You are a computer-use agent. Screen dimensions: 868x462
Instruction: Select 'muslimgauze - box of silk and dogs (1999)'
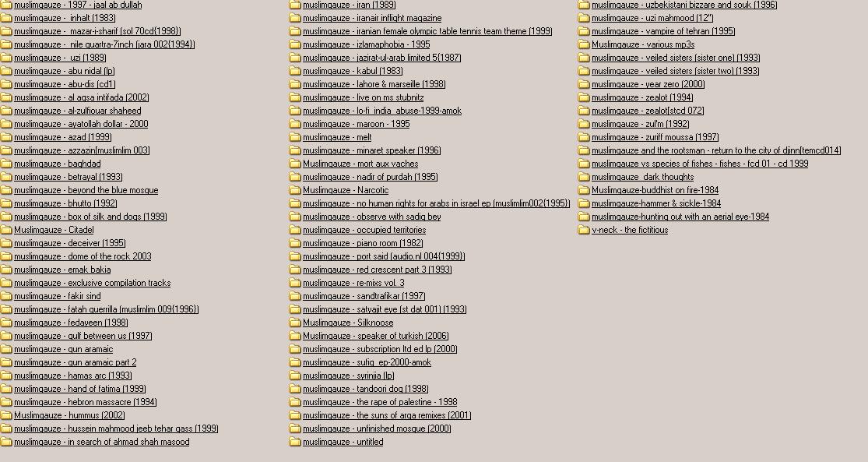90,217
